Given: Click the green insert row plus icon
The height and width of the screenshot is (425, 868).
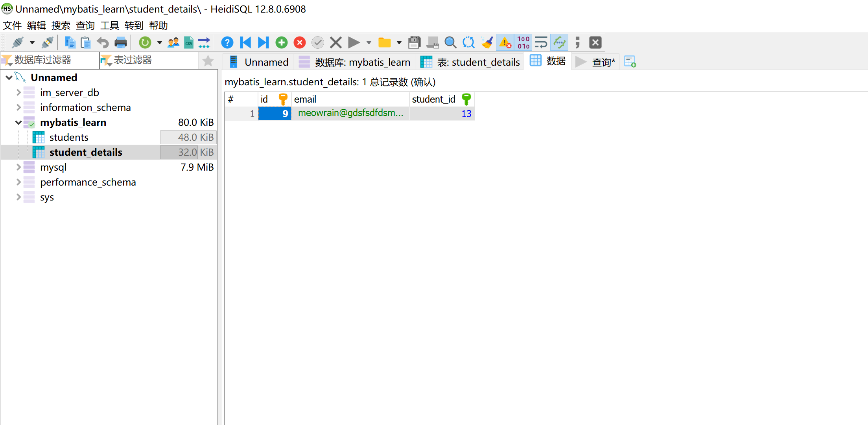Looking at the screenshot, I should pyautogui.click(x=282, y=42).
